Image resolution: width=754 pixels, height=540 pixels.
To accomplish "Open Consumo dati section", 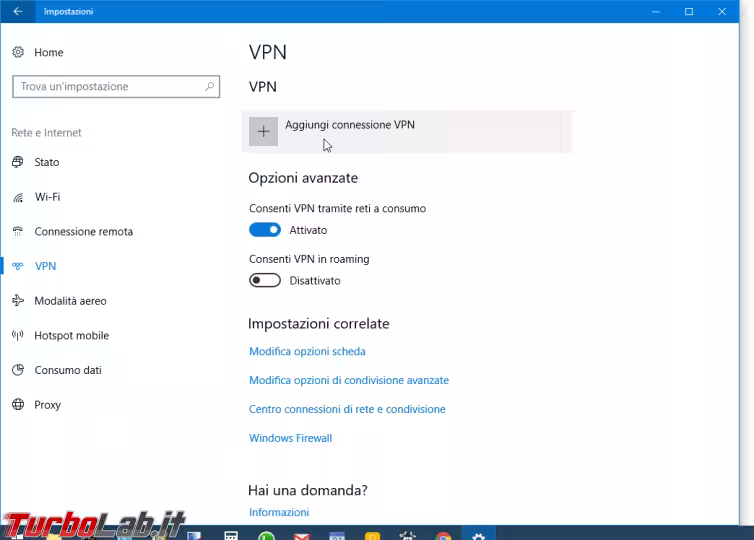I will coord(68,370).
